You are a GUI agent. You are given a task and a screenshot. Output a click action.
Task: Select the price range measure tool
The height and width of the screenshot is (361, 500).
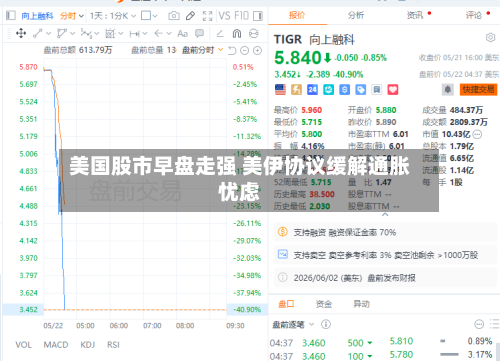click(x=135, y=33)
